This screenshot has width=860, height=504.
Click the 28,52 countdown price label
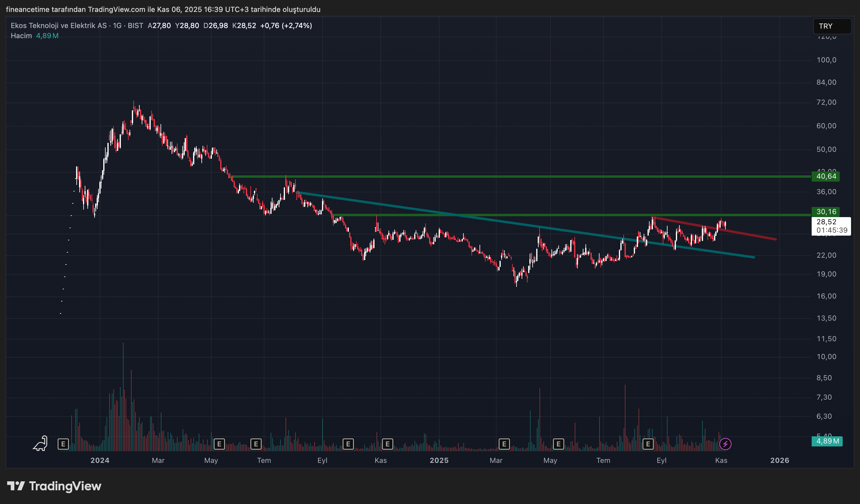[x=831, y=226]
